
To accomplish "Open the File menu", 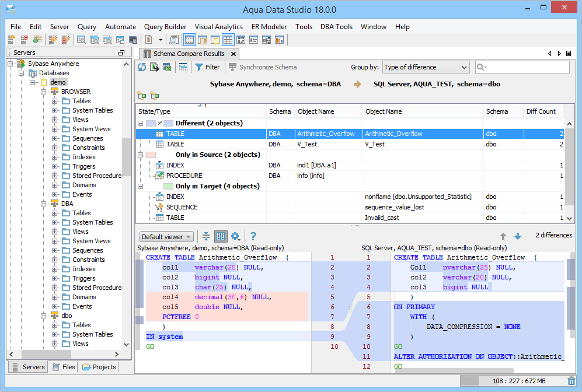I will pyautogui.click(x=16, y=27).
